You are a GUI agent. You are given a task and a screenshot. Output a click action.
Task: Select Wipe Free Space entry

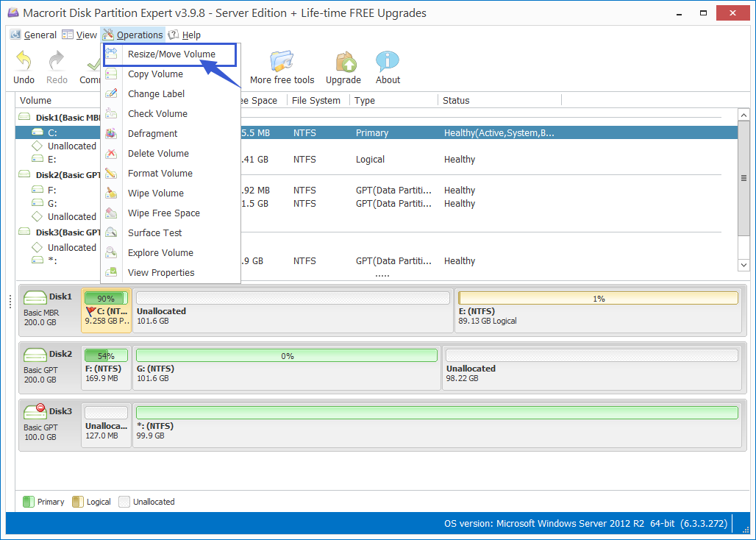[171, 213]
